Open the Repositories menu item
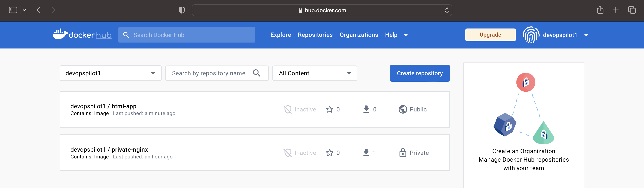This screenshot has height=188, width=644. click(x=315, y=35)
